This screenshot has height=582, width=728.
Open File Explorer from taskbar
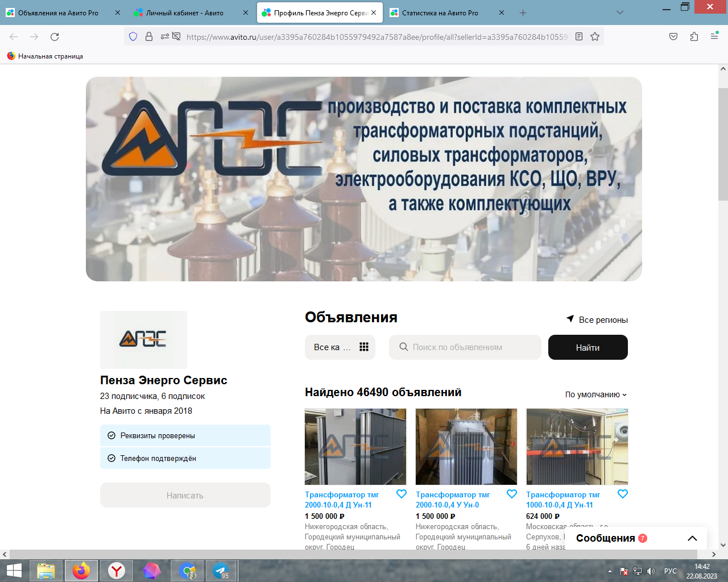coord(45,571)
